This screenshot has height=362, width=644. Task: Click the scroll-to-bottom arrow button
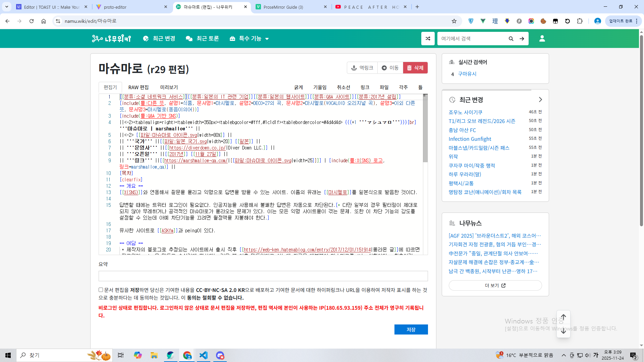pos(563,331)
